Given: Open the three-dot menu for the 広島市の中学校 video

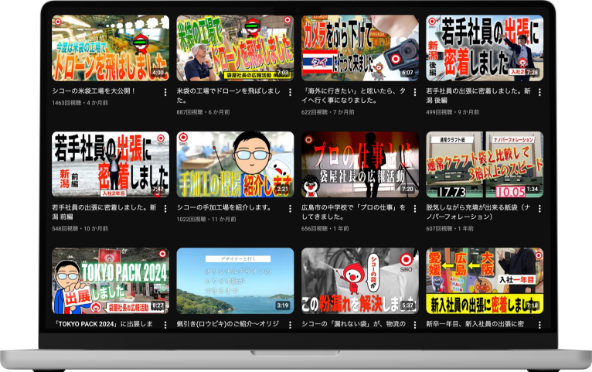Looking at the screenshot, I should click(415, 209).
